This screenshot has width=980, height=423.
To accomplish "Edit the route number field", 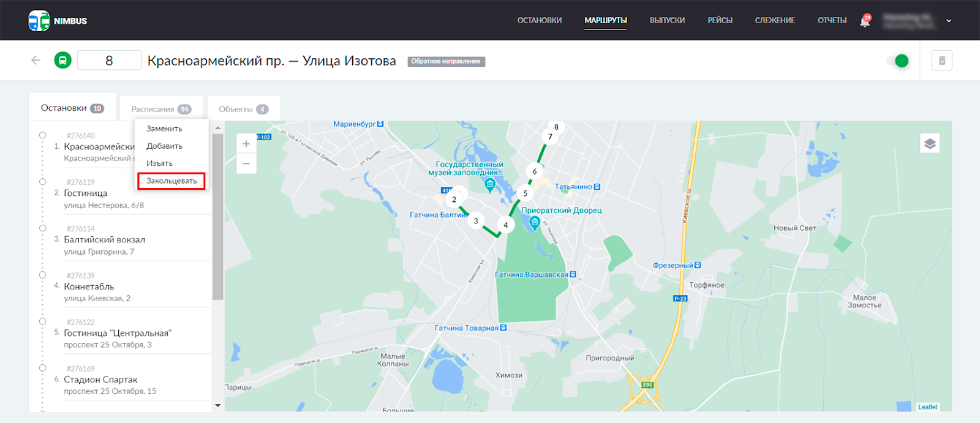I will 109,61.
